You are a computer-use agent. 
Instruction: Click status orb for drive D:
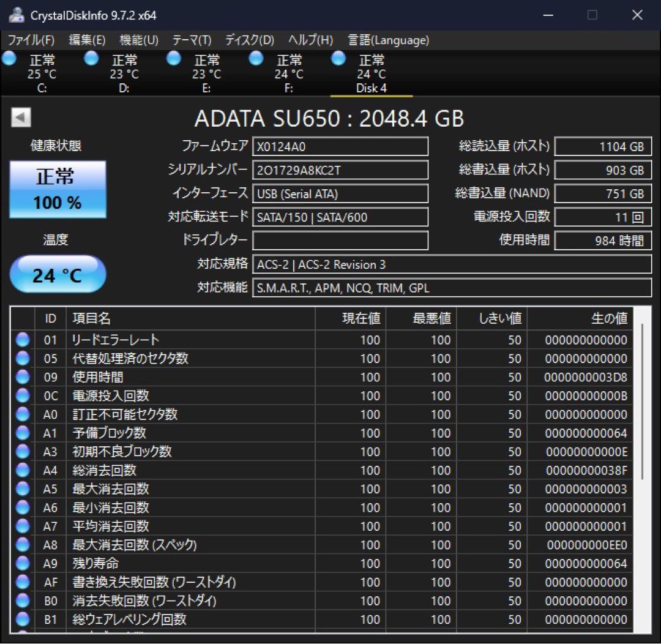tap(91, 58)
